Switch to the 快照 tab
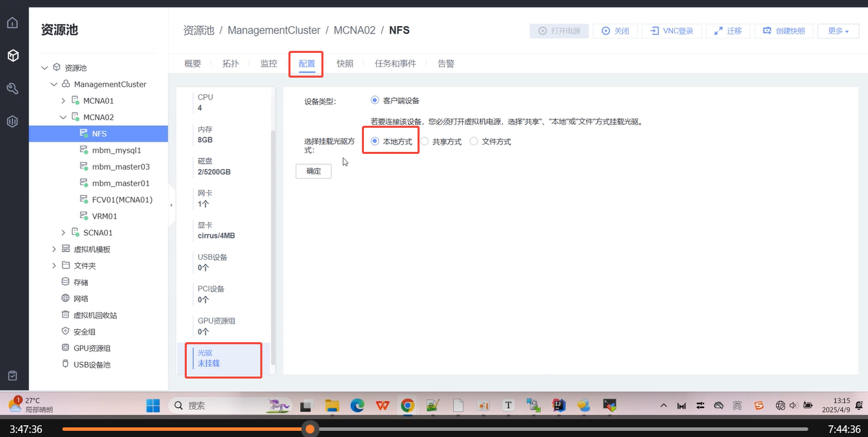The image size is (868, 437). point(345,63)
